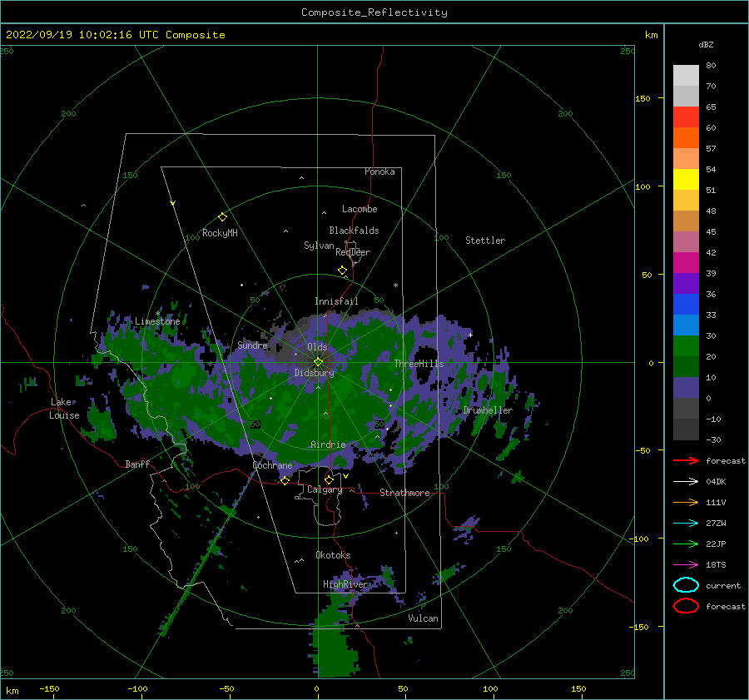Select the dark green 10-20 dBZ swatch
The image size is (749, 700).
[x=686, y=367]
